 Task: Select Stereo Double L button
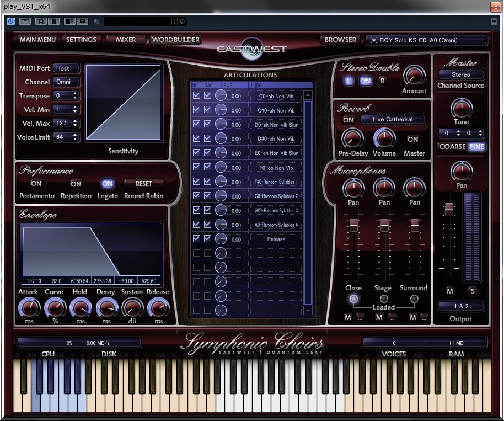coord(348,81)
